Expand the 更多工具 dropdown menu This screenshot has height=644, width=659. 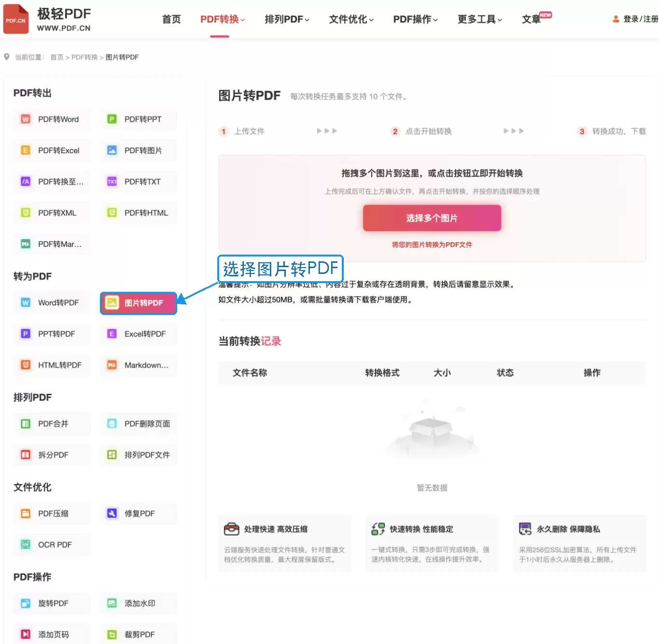tap(480, 19)
